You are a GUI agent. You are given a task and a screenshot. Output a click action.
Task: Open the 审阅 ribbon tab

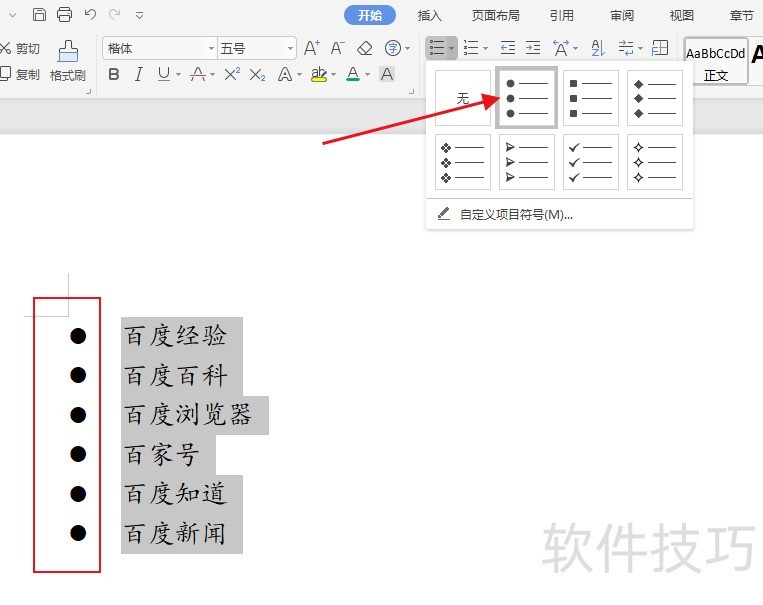[x=622, y=16]
